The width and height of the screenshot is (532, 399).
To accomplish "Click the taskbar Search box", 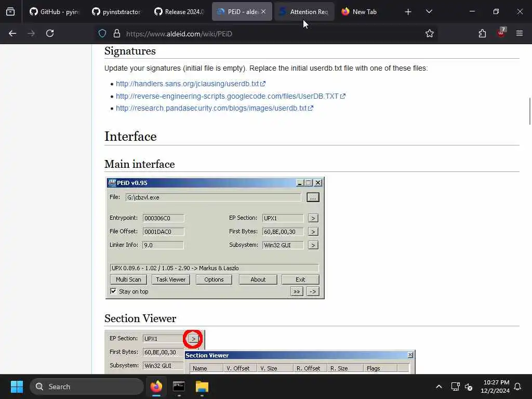I will 87,387.
